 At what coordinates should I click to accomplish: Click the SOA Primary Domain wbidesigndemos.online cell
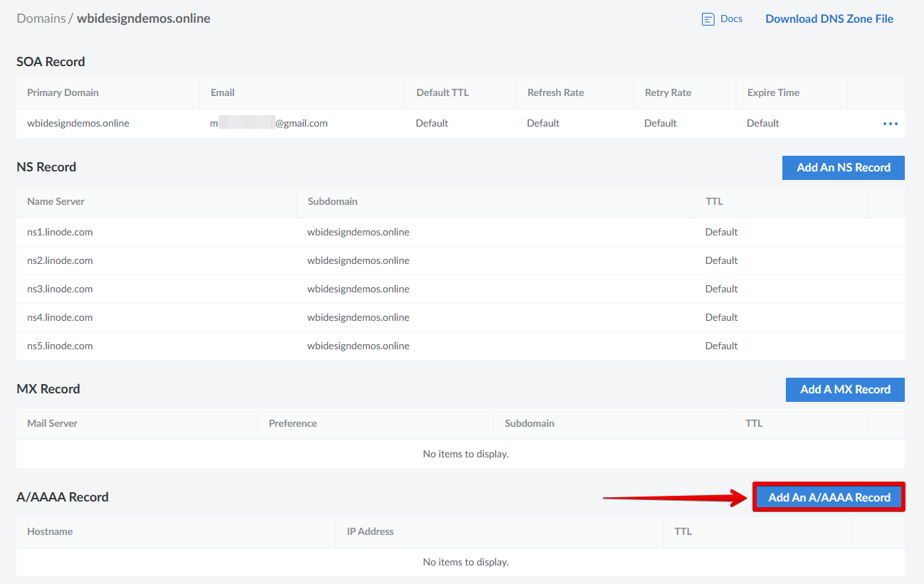click(78, 123)
